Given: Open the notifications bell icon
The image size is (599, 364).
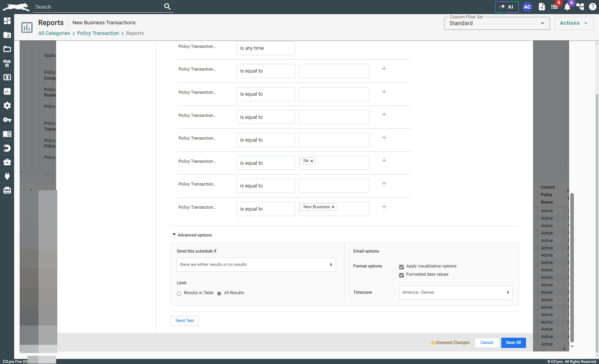Looking at the screenshot, I should (567, 7).
